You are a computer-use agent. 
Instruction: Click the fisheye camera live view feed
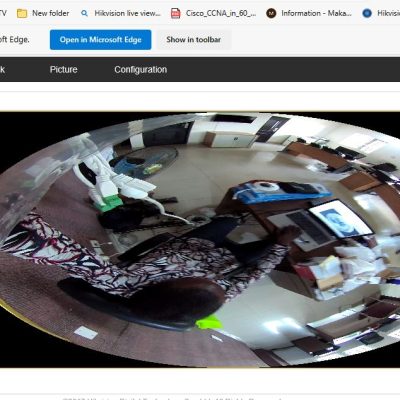(x=200, y=240)
